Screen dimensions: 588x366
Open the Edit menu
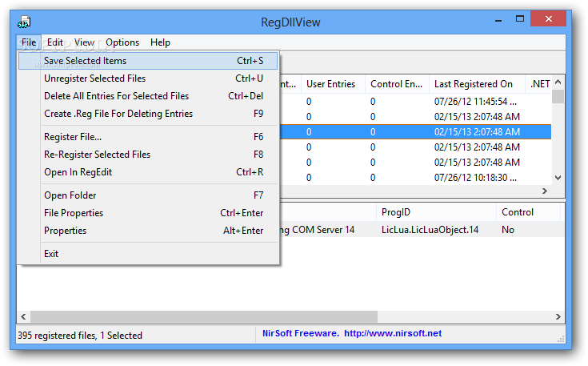[55, 42]
